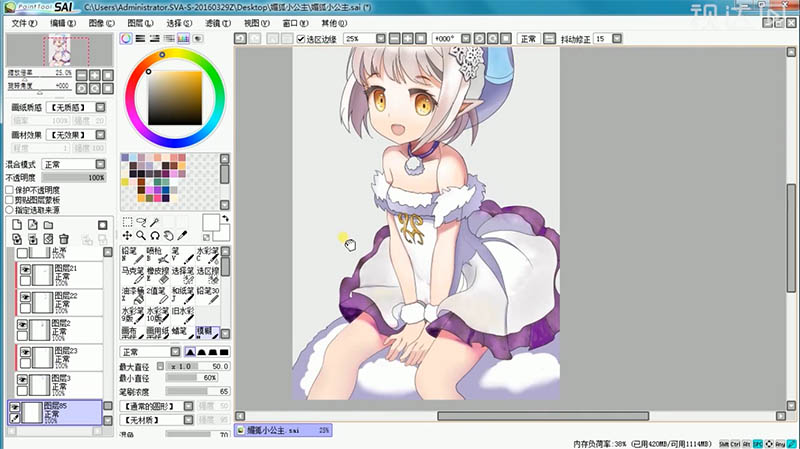Select the zoom magnifier tool
Viewport: 800px width, 449px height.
tap(141, 235)
